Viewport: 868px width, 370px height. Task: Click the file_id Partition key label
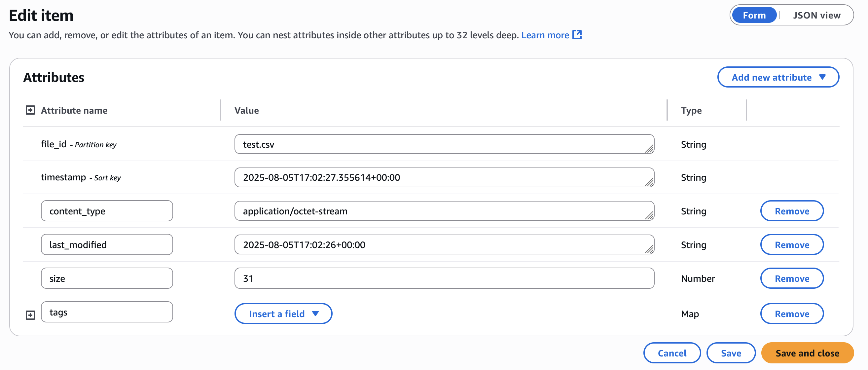(x=79, y=144)
